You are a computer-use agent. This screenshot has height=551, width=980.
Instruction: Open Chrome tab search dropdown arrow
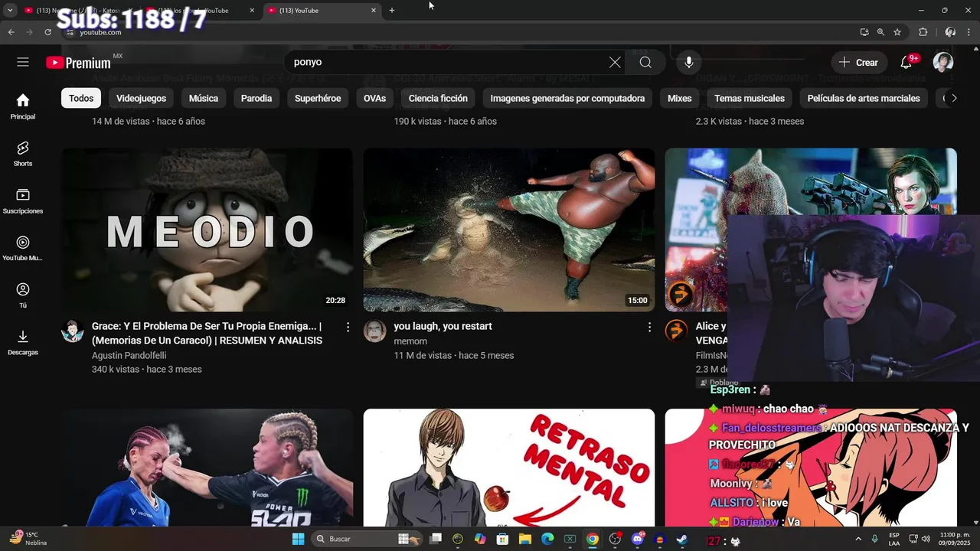pos(10,10)
